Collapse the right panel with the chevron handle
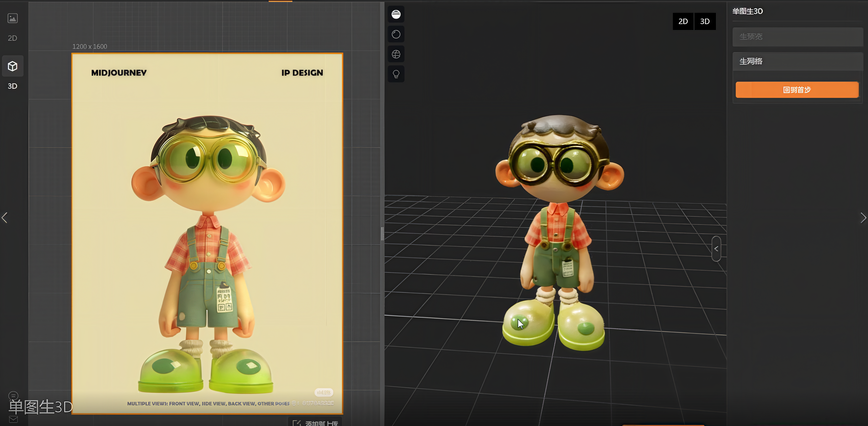Image resolution: width=868 pixels, height=426 pixels. (716, 249)
